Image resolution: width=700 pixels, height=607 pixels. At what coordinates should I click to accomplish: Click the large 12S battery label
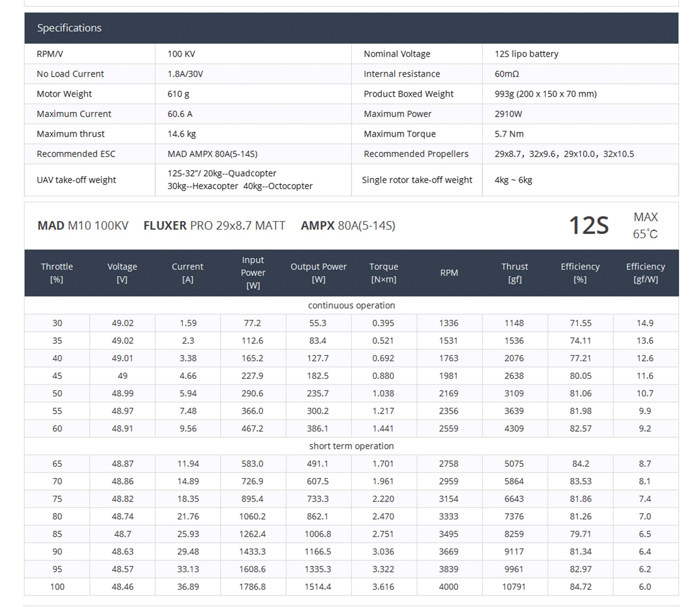[589, 225]
